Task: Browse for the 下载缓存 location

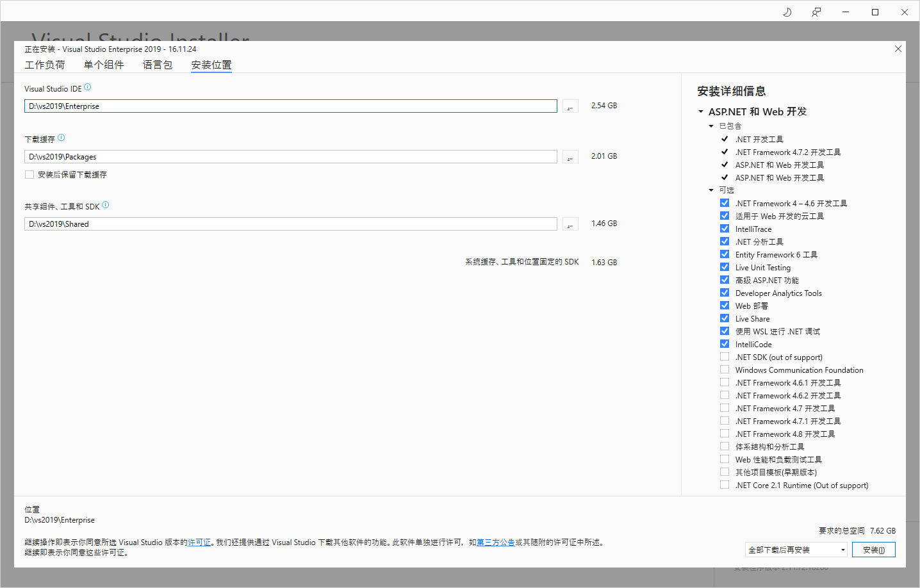Action: 570,156
